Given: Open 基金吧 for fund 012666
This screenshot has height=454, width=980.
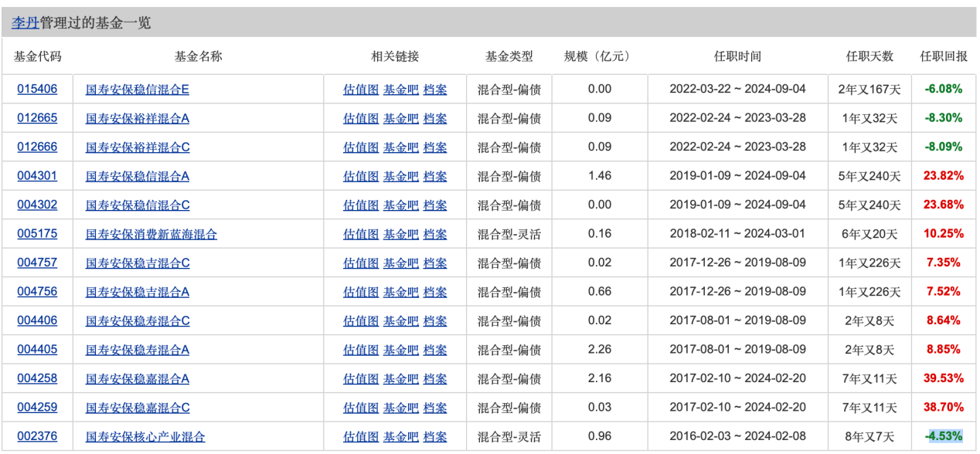Looking at the screenshot, I should point(401,147).
